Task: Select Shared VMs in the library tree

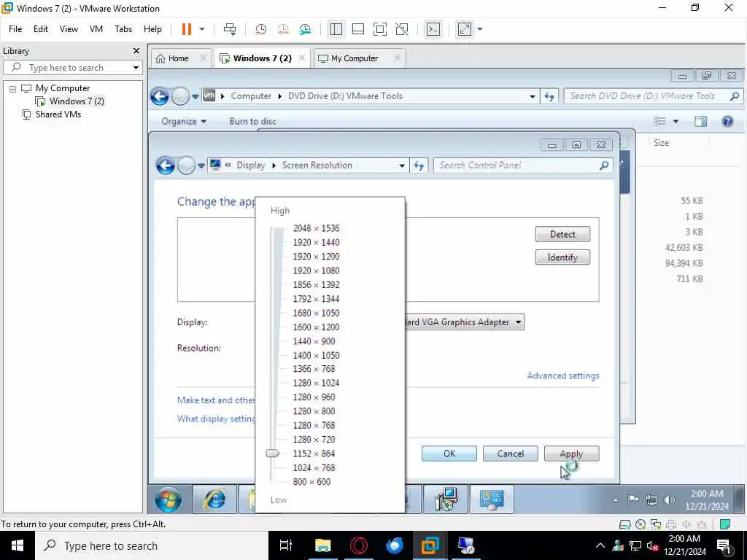Action: tap(53, 114)
